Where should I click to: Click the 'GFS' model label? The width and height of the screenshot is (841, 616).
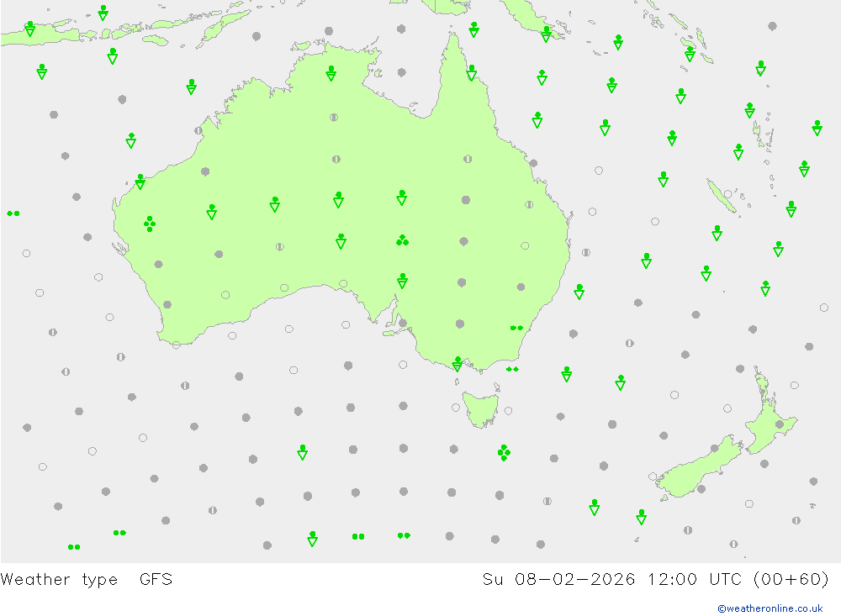(156, 580)
